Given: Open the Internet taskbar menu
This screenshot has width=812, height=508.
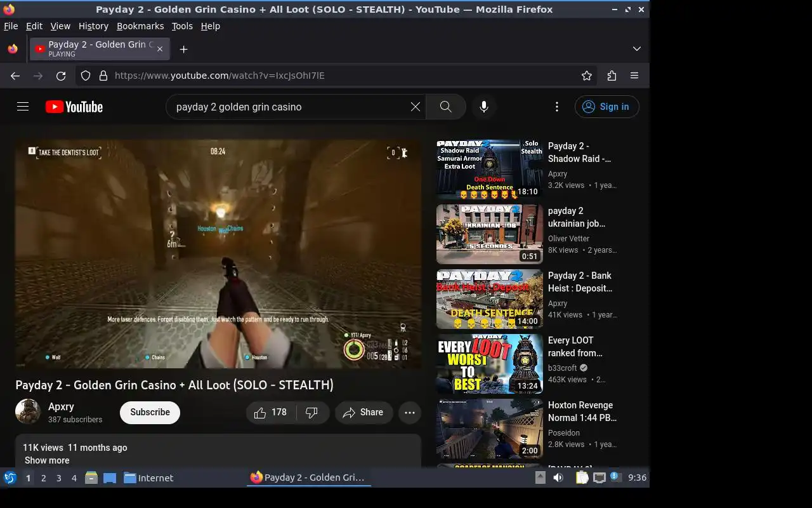Looking at the screenshot, I should pos(148,478).
